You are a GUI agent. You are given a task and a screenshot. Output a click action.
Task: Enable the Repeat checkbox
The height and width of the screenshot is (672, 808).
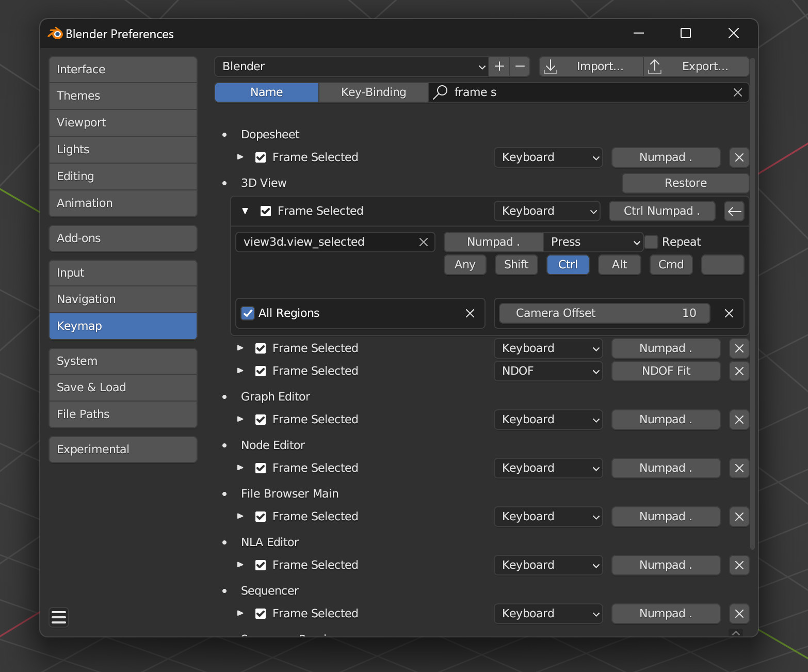[652, 242]
